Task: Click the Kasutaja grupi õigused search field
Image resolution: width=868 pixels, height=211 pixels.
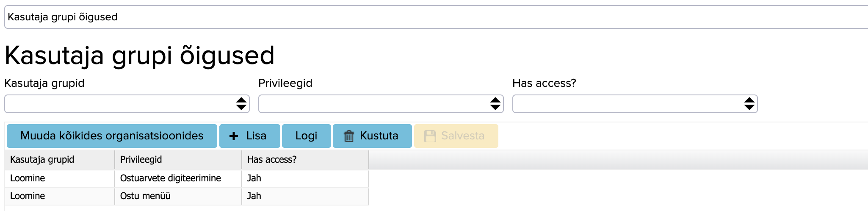Action: point(436,17)
